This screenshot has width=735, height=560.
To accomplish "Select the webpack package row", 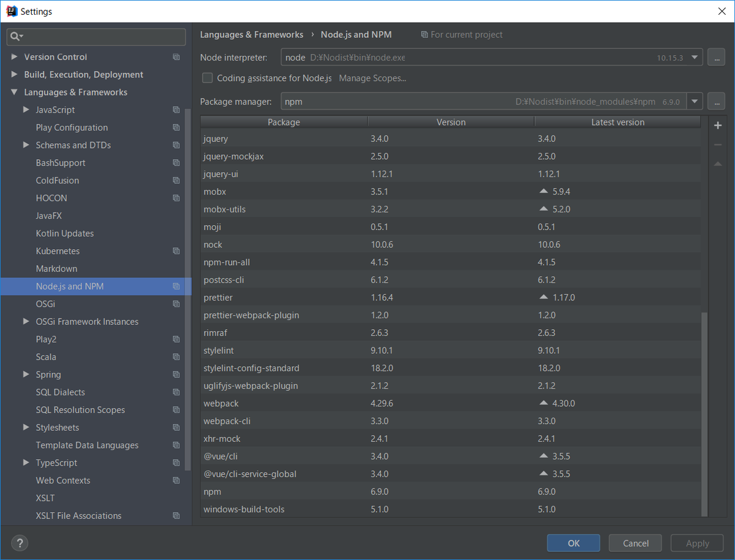I will tap(451, 403).
